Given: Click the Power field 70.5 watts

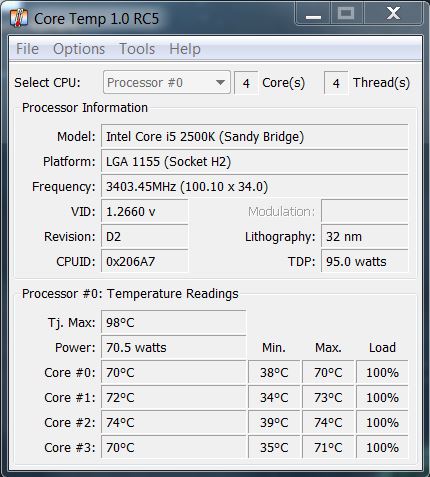Looking at the screenshot, I should point(174,348).
